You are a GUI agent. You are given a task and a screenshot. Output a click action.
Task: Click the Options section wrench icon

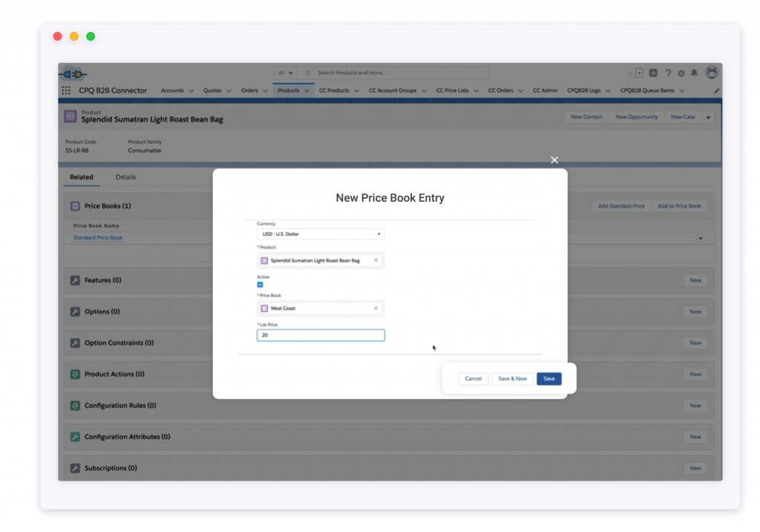(75, 312)
